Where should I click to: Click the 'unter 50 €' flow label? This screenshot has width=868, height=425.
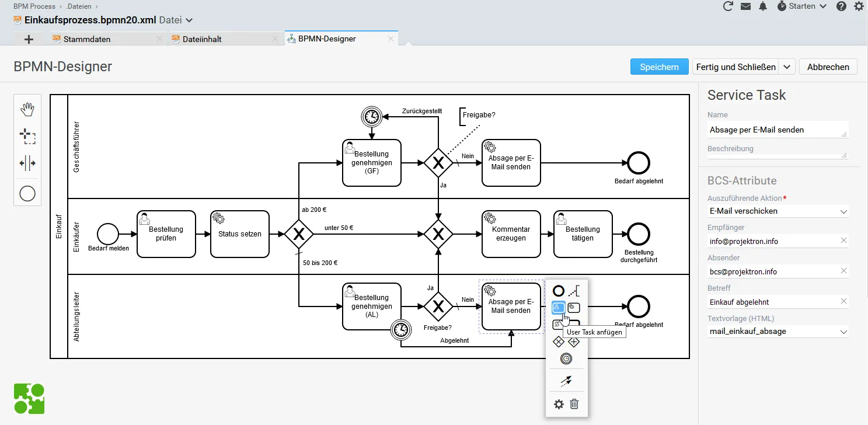point(339,228)
